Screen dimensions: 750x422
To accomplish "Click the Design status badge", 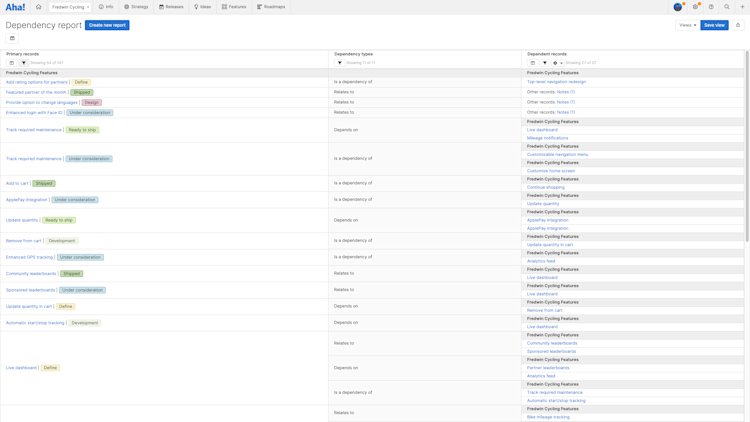I will [91, 102].
